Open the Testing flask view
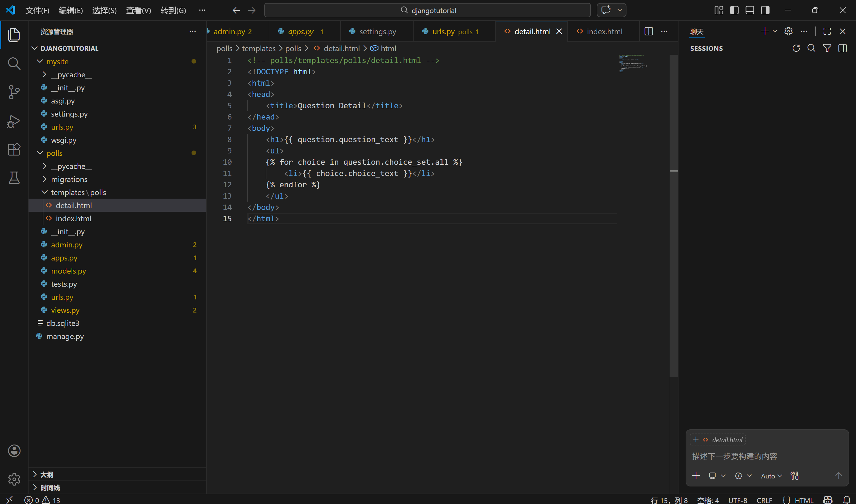Viewport: 856px width, 504px height. (x=14, y=178)
